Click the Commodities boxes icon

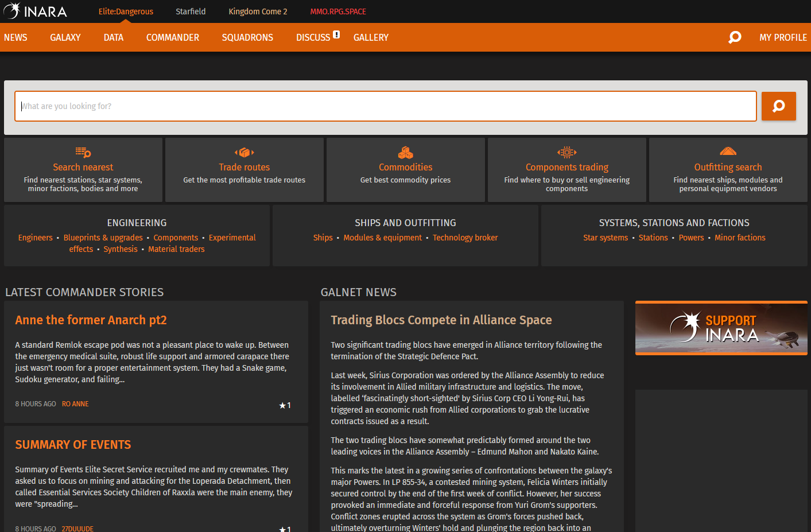click(406, 152)
